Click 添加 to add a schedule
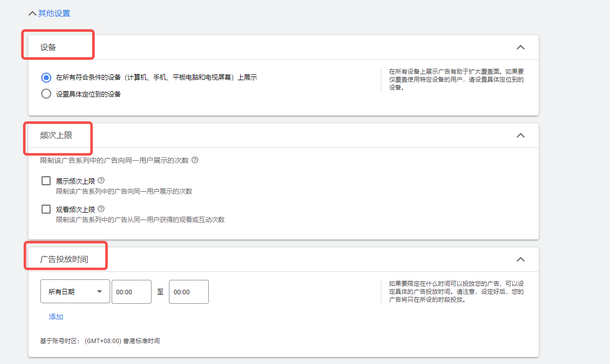This screenshot has height=364, width=610. [56, 317]
